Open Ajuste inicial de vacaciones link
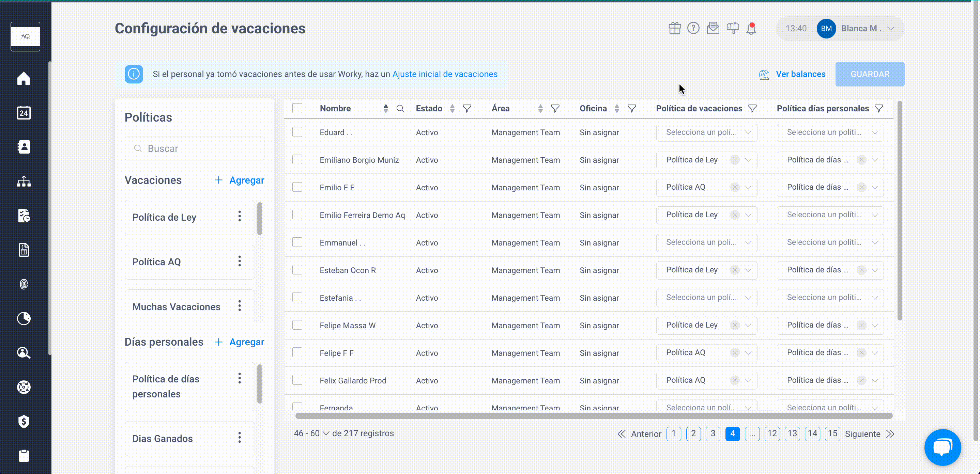Viewport: 980px width, 474px height. coord(445,74)
